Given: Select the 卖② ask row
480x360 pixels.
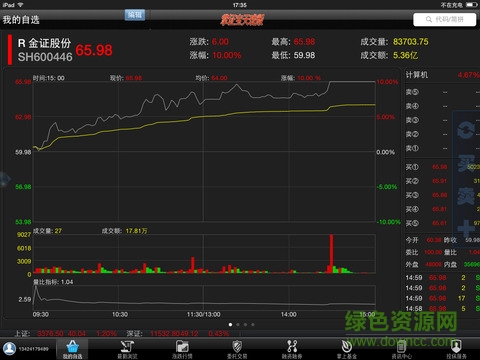Looking at the screenshot, I should tap(443, 134).
